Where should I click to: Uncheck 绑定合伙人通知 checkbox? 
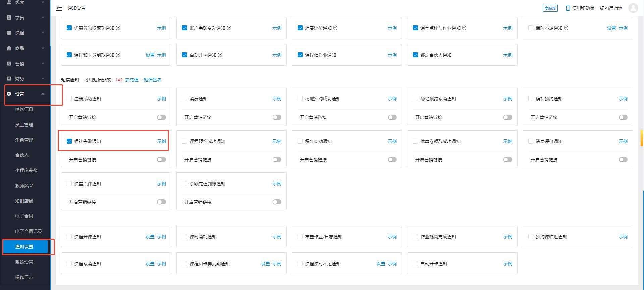[x=415, y=55]
